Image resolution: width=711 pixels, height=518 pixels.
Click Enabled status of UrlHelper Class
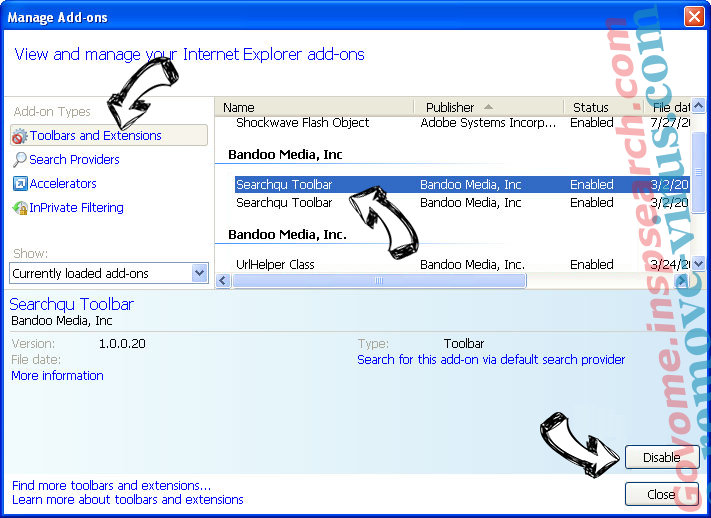tap(592, 264)
